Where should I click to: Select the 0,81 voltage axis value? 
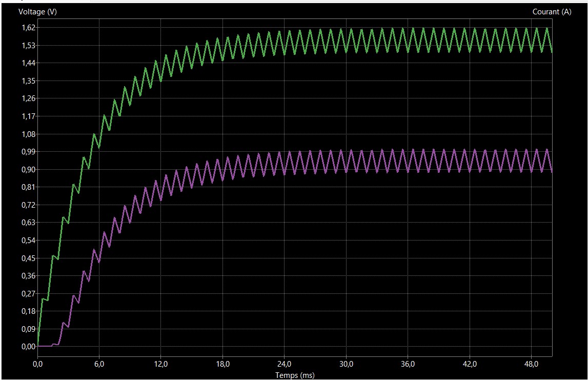[x=29, y=187]
